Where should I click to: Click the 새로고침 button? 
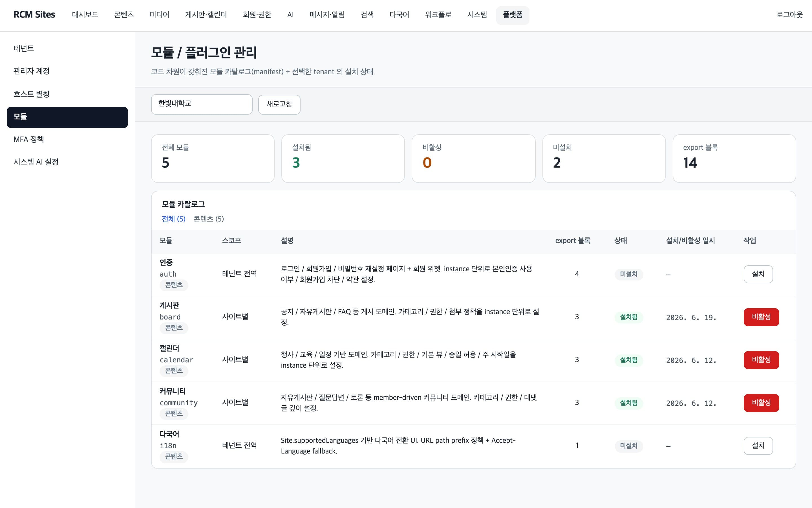click(x=279, y=104)
